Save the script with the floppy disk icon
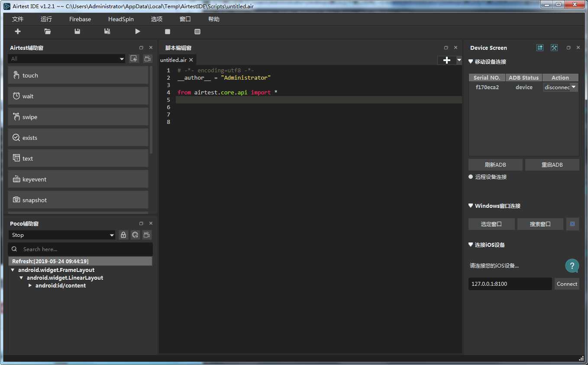This screenshot has width=588, height=365. click(x=78, y=32)
